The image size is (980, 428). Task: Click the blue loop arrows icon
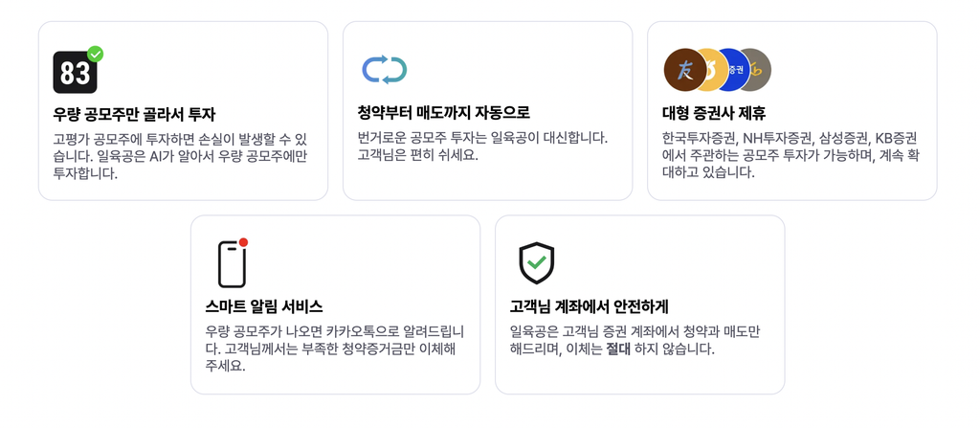(385, 70)
